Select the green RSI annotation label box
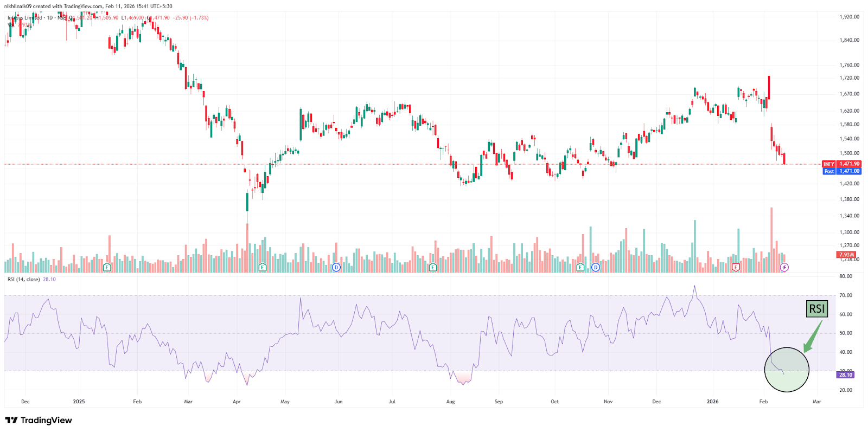 pos(816,309)
